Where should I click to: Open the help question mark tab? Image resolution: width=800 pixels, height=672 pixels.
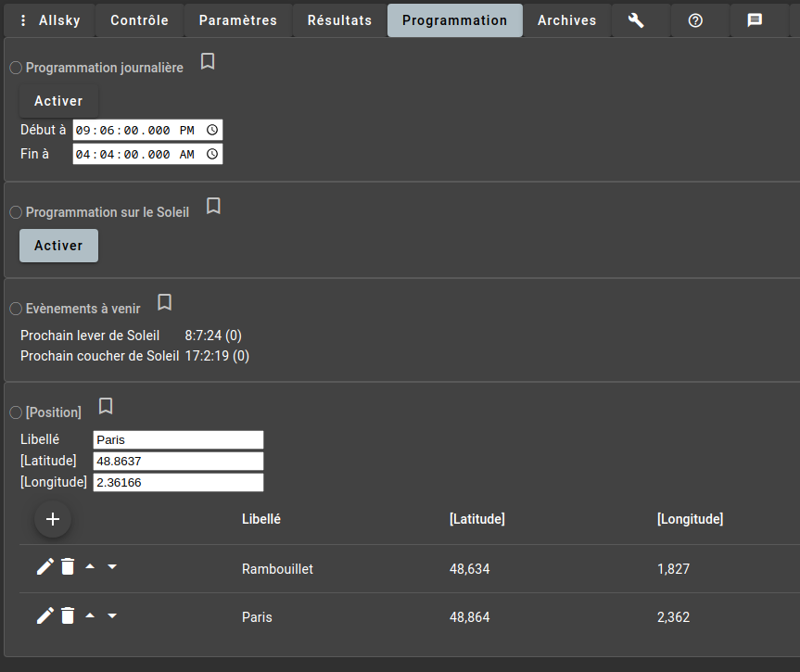695,20
